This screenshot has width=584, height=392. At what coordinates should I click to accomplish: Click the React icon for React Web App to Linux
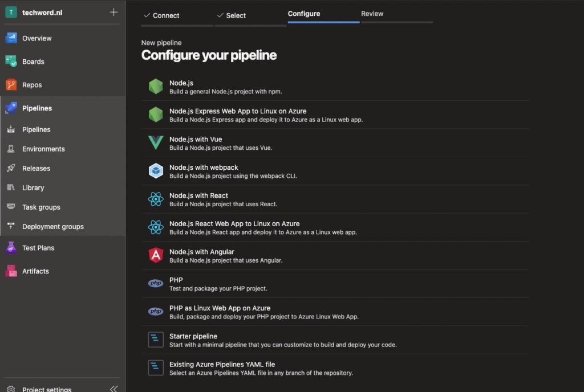coord(156,227)
